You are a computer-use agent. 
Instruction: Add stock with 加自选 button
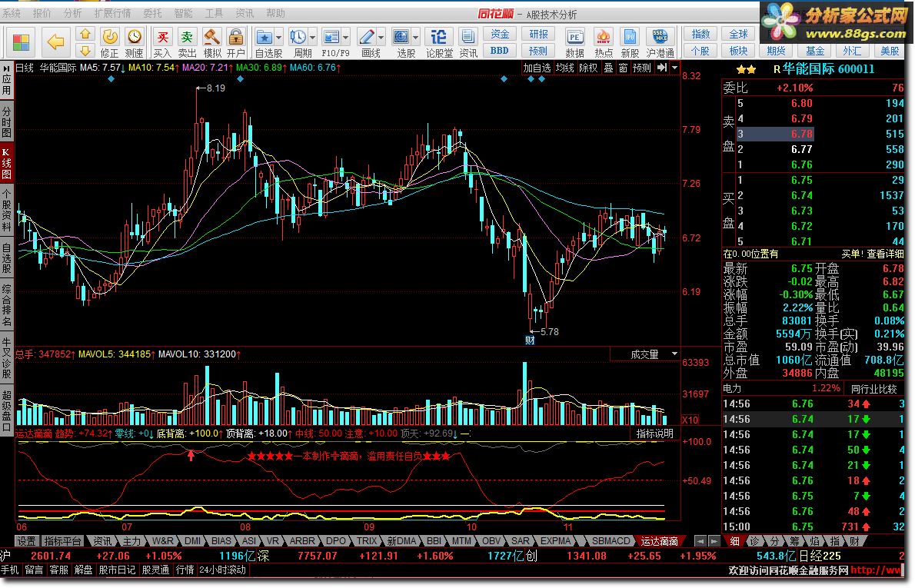[x=537, y=68]
